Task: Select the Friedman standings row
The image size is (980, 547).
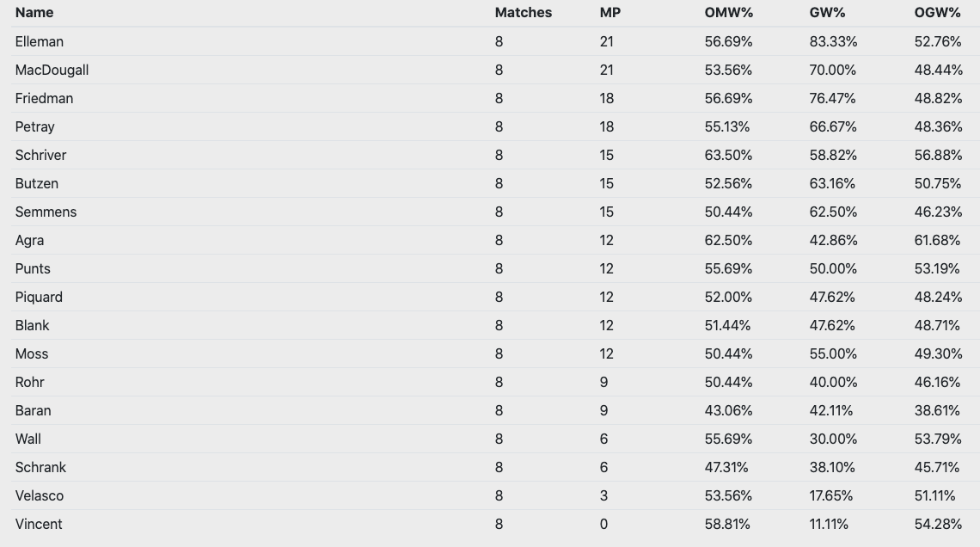Action: (44, 98)
